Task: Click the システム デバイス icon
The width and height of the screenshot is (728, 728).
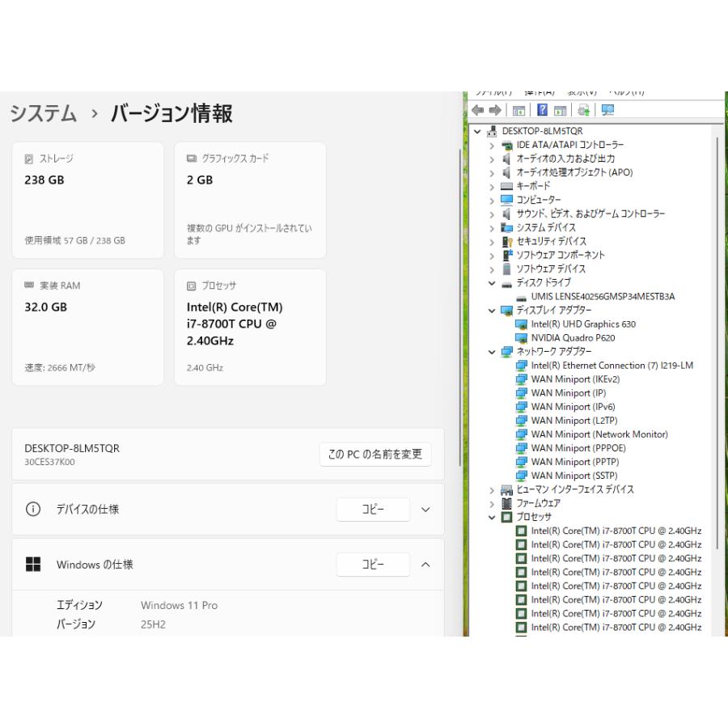Action: click(506, 228)
